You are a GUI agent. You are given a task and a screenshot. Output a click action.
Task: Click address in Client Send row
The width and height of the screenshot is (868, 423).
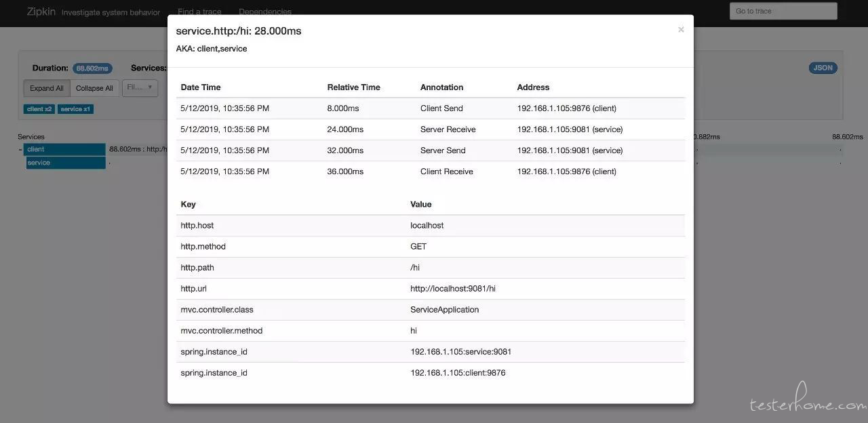pyautogui.click(x=566, y=108)
